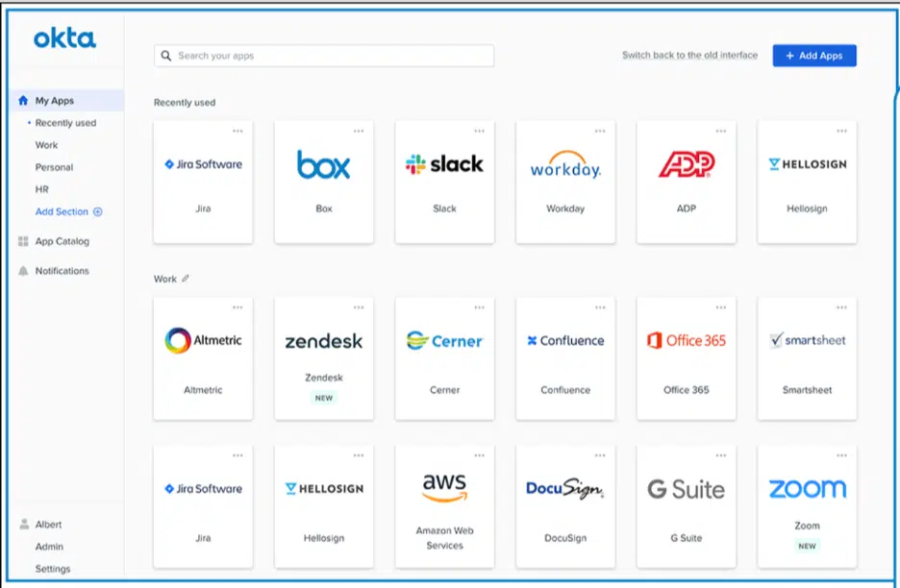Open the three-dots menu on ADP tile

tap(721, 131)
